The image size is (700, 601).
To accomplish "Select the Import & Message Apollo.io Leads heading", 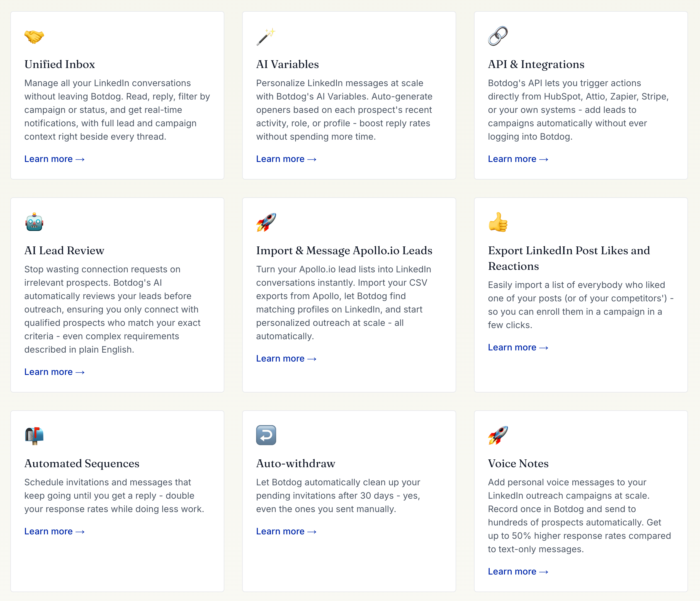I will click(344, 251).
